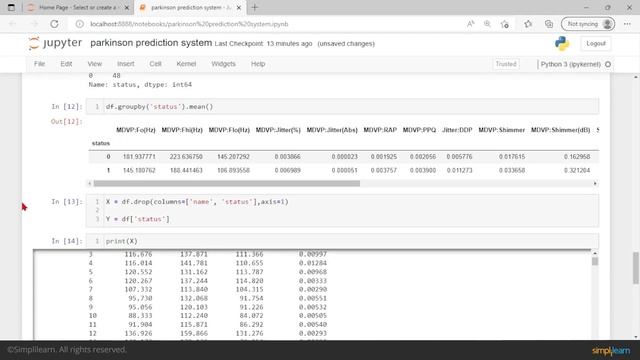Open the Cell menu

click(x=155, y=64)
